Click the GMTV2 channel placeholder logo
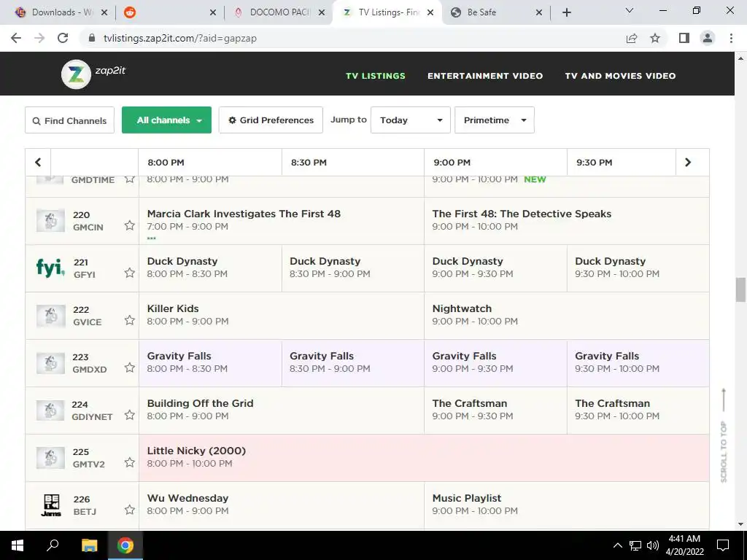This screenshot has width=747, height=560. point(50,458)
